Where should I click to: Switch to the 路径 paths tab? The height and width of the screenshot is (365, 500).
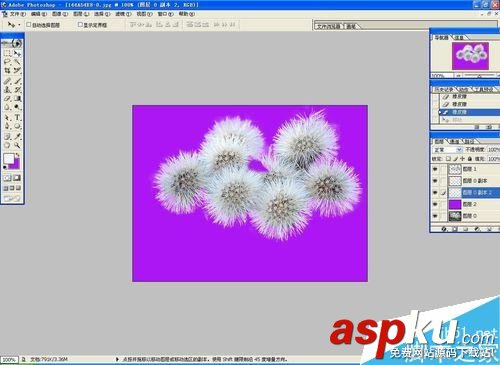click(x=469, y=142)
